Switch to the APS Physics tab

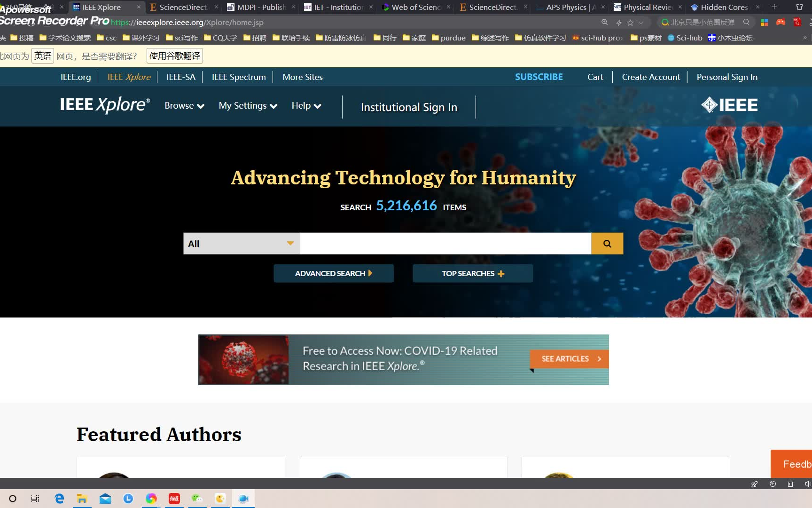pyautogui.click(x=570, y=7)
